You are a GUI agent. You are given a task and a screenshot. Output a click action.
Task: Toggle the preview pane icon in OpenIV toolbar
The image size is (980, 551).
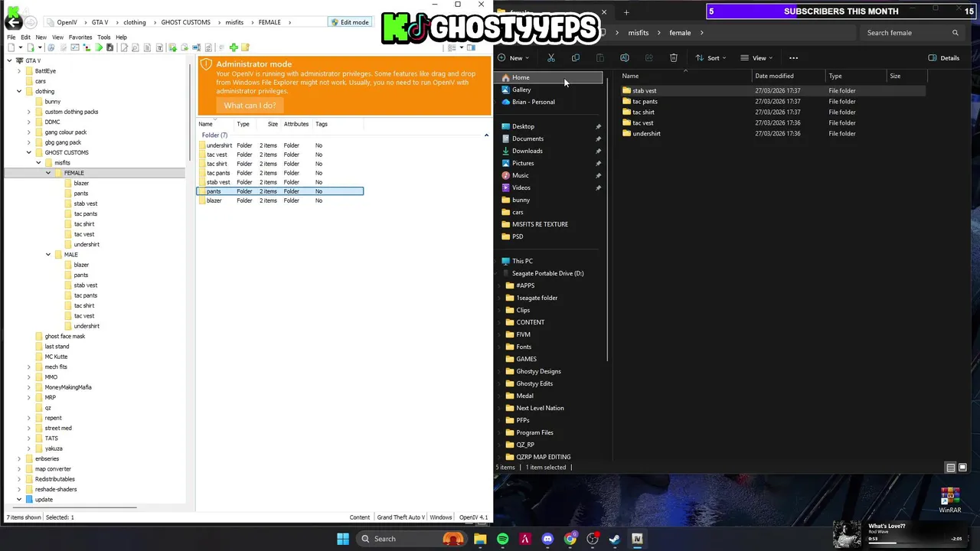pyautogui.click(x=471, y=47)
